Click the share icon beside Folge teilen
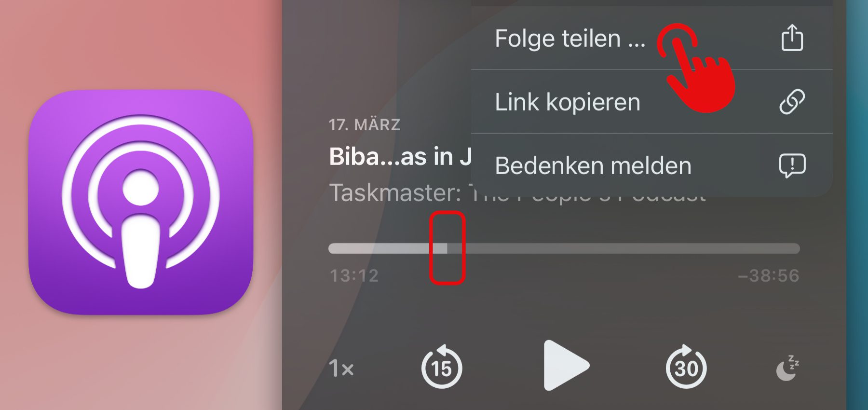Viewport: 868px width, 410px height. click(792, 38)
